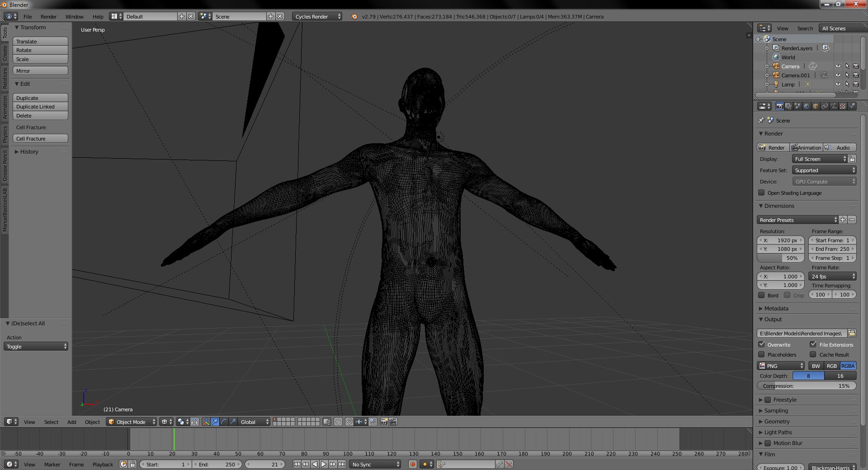Select the Scale manipulator icon
Screen dimensions: 868x470
pyautogui.click(x=233, y=422)
